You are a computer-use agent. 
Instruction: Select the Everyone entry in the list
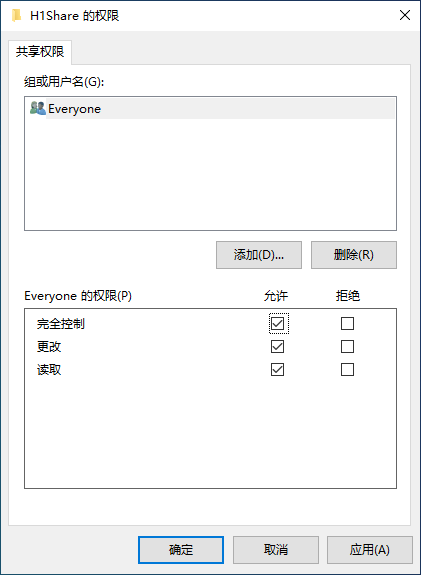[212, 109]
